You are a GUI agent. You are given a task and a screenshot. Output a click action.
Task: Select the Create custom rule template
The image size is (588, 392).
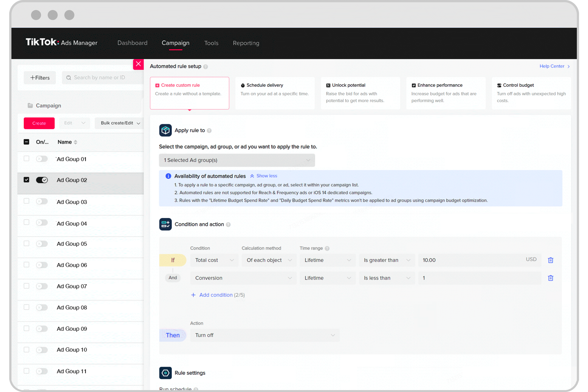point(189,92)
